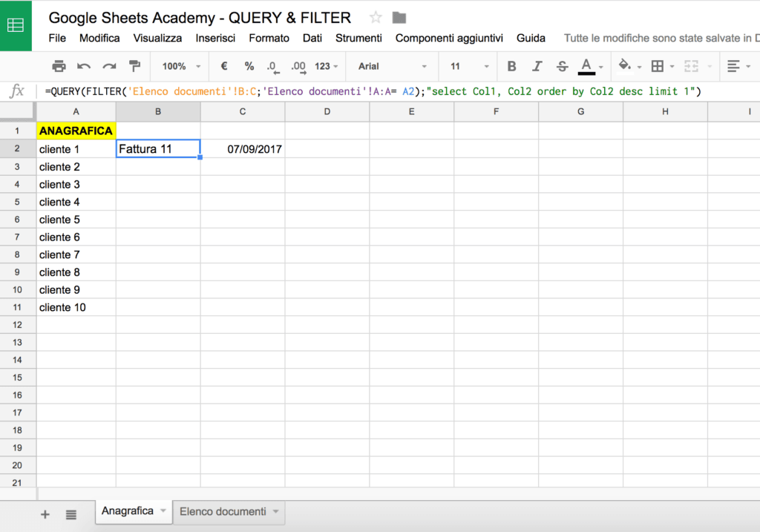760x532 pixels.
Task: Select the cliente 5 cell
Action: tap(76, 219)
